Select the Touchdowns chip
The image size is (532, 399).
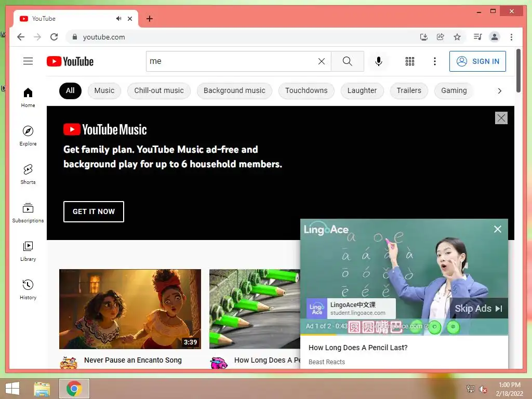(307, 90)
